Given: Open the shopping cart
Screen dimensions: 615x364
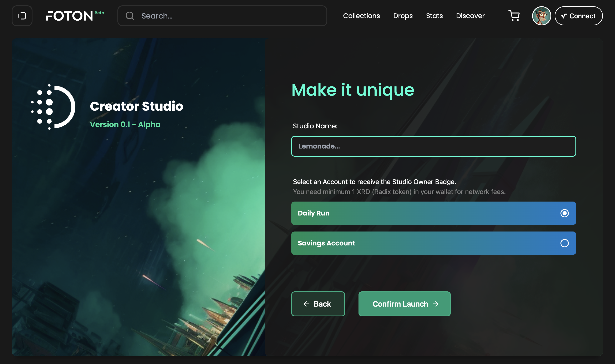Looking at the screenshot, I should (514, 16).
